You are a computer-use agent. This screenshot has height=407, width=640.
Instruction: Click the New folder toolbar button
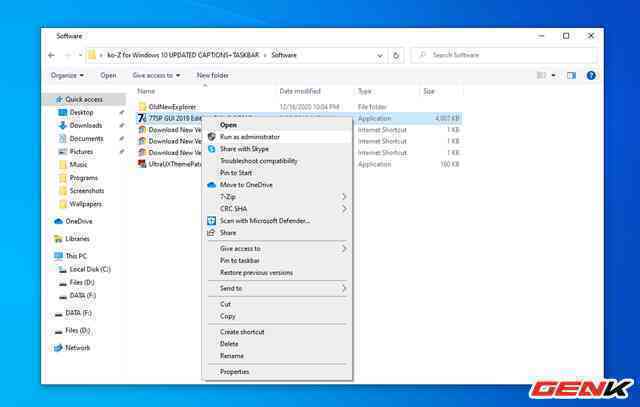tap(213, 76)
